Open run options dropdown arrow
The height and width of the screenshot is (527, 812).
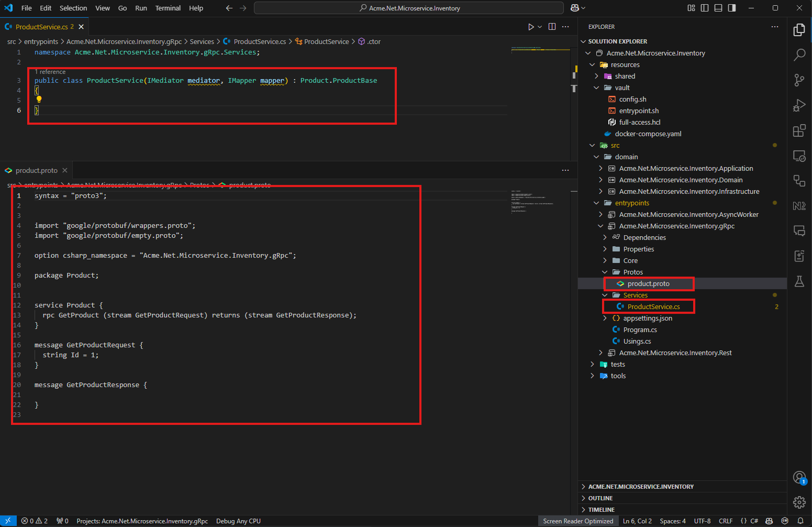(x=540, y=27)
